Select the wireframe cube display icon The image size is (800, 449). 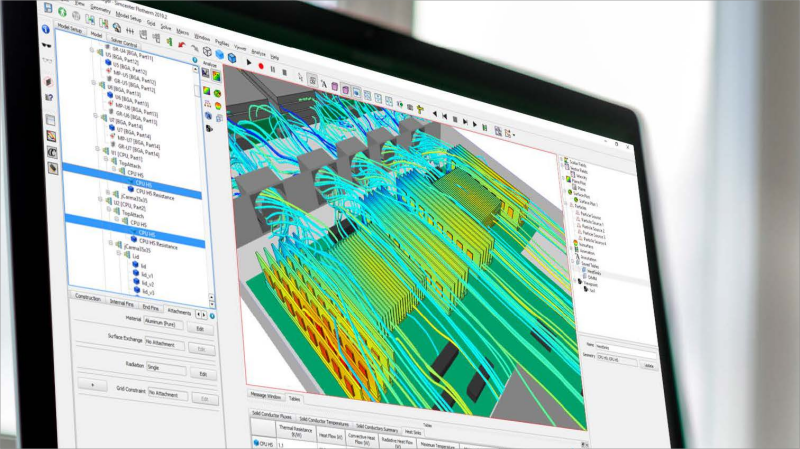pos(207,51)
